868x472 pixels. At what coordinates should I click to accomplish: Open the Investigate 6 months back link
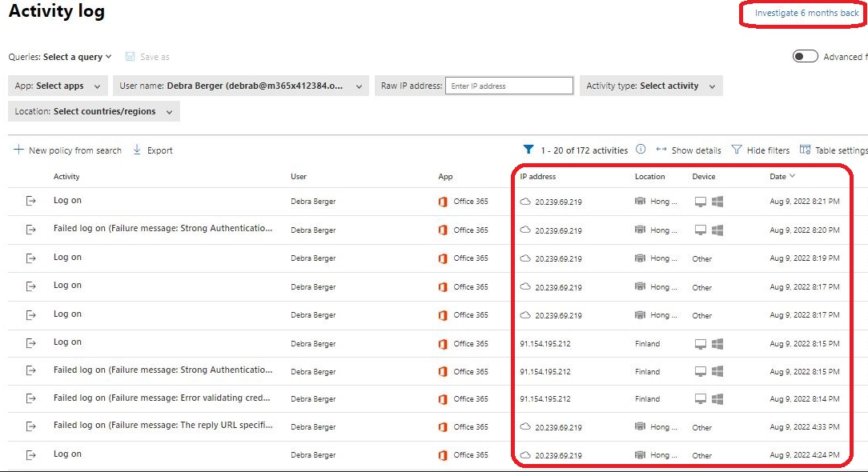[806, 13]
